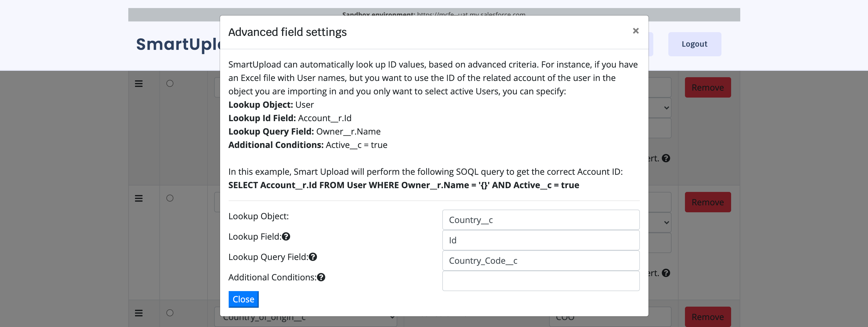Viewport: 868px width, 327px height.
Task: Click the third row's drag handle icon
Action: click(138, 313)
